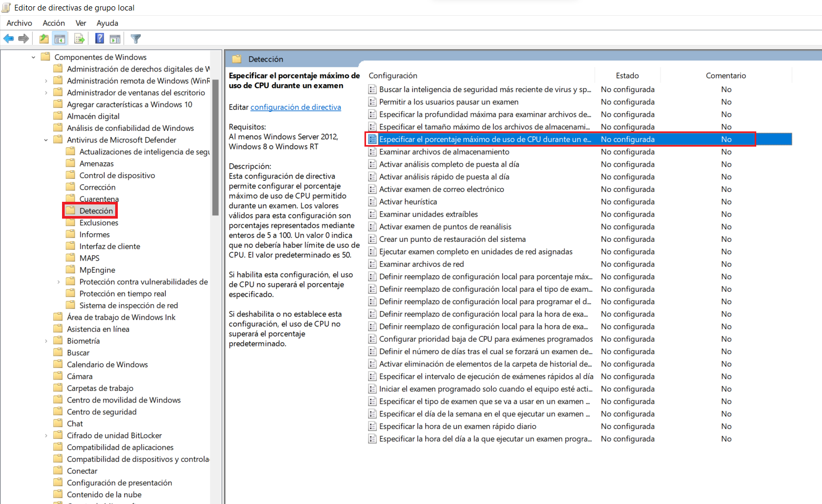Click the folder icon beside MAPS

[x=70, y=258]
